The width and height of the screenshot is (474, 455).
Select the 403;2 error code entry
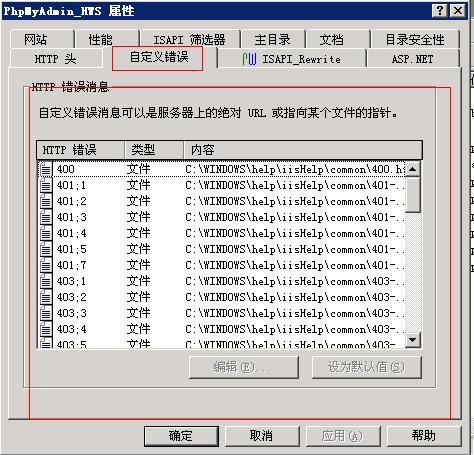71,297
